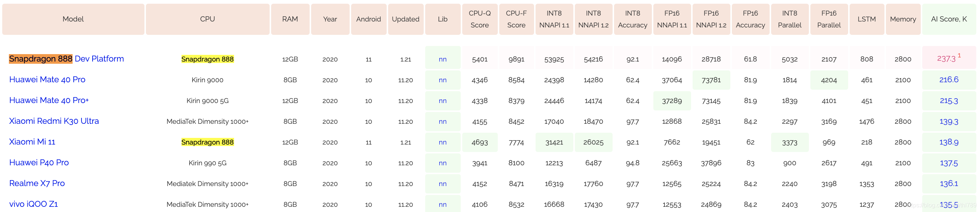The image size is (980, 212).
Task: Select AI score 137.5 for Huawei P40 Pro
Action: point(949,162)
